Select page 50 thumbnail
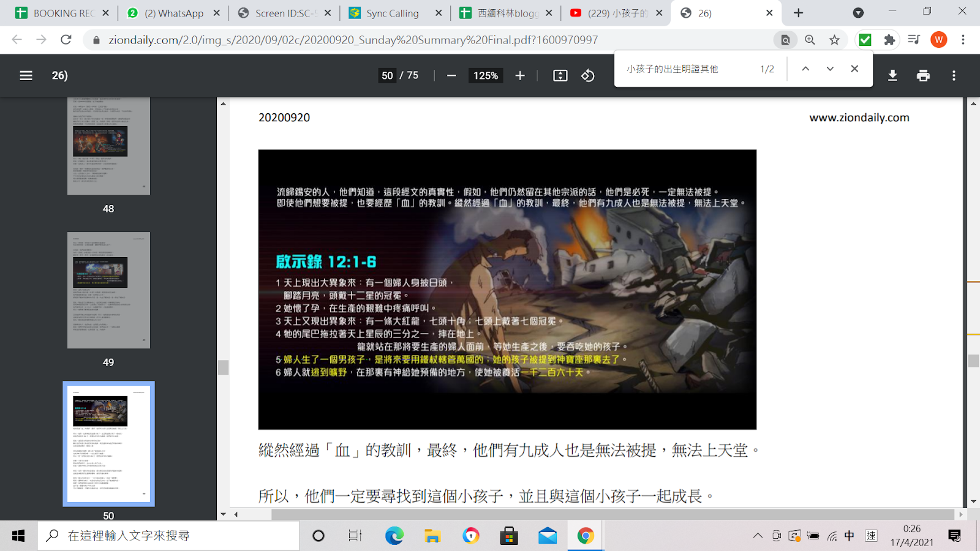Screen dimensions: 980x551 [108, 444]
